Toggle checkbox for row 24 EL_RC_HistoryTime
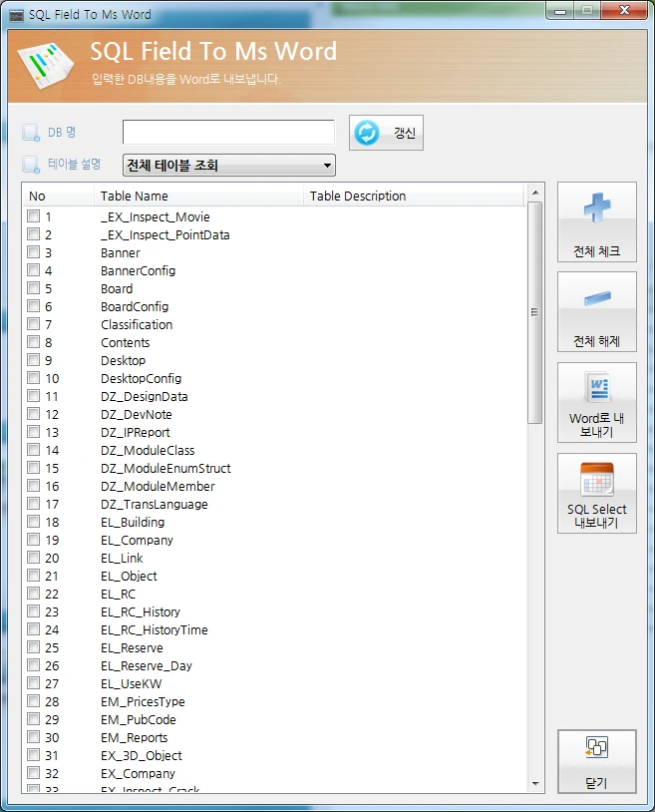 pos(34,629)
